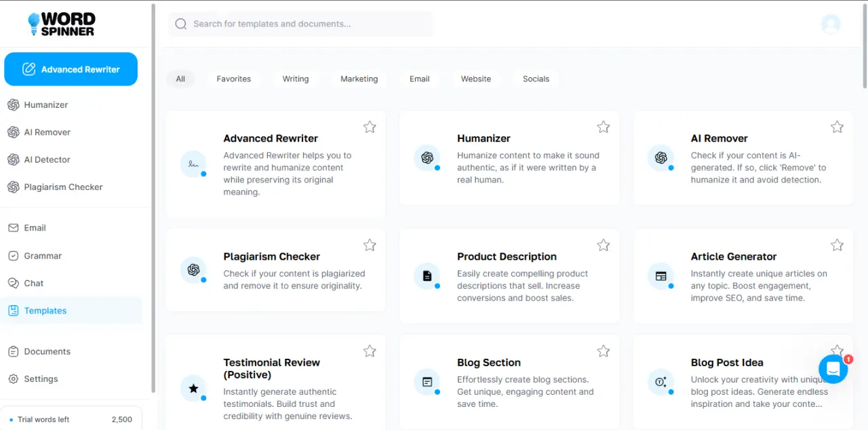Click the Plagiarism Checker card icon

pyautogui.click(x=194, y=270)
